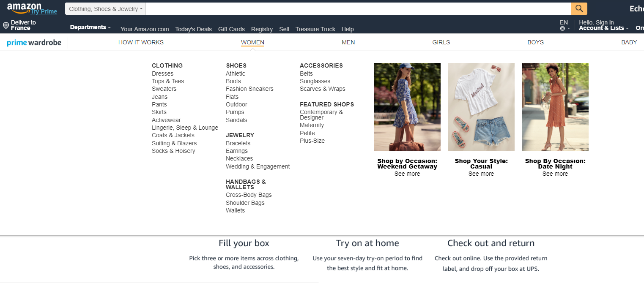Open Contemporary & Designer shop
The image size is (644, 283).
(321, 114)
